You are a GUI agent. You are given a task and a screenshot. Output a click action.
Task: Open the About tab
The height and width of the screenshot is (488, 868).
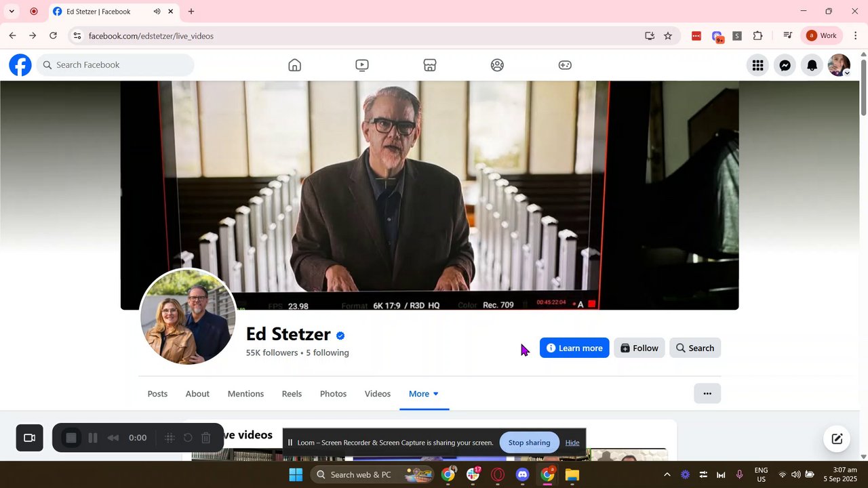[197, 394]
